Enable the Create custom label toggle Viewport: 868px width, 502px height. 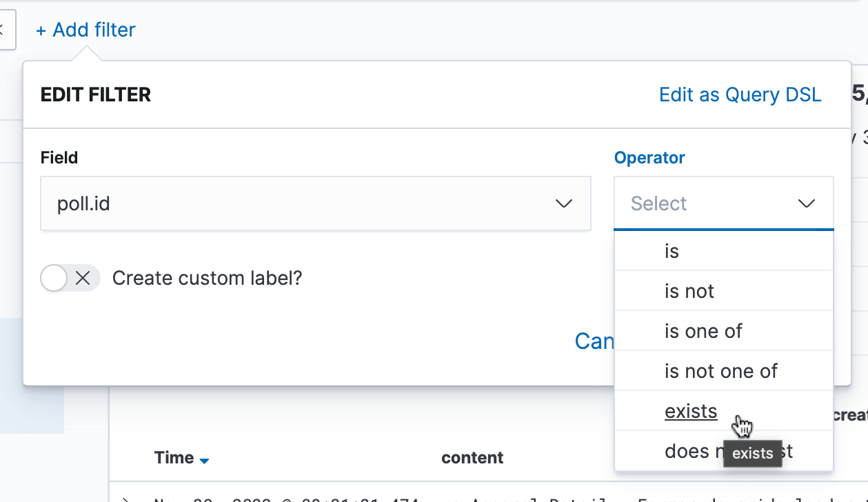pos(53,278)
